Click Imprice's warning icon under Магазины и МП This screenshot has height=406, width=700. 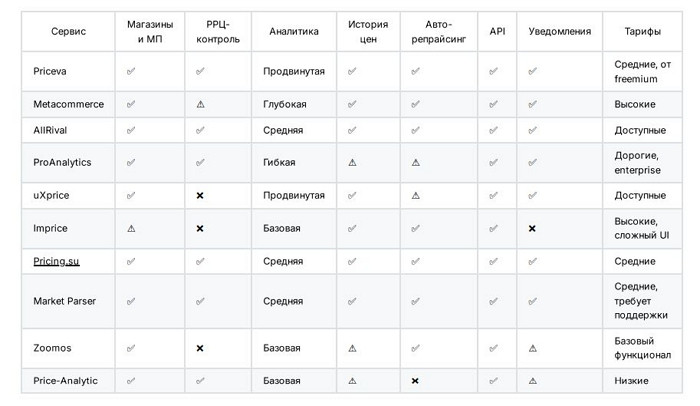click(x=131, y=229)
